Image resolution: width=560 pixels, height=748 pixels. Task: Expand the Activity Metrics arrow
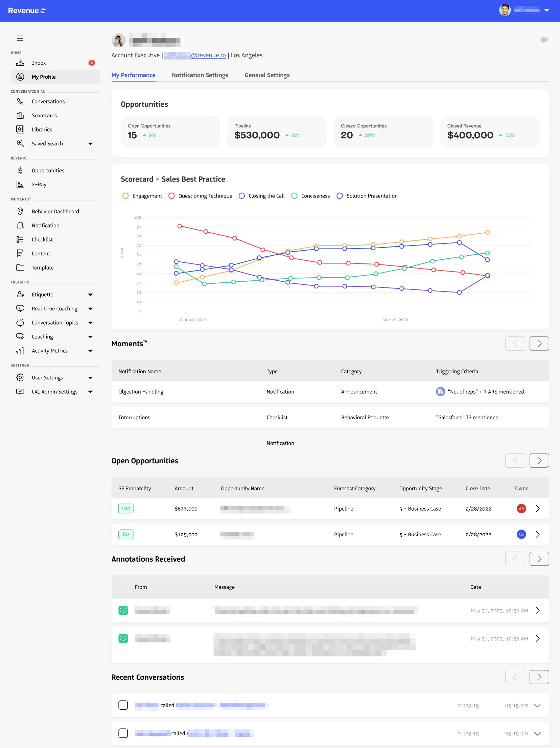point(90,351)
